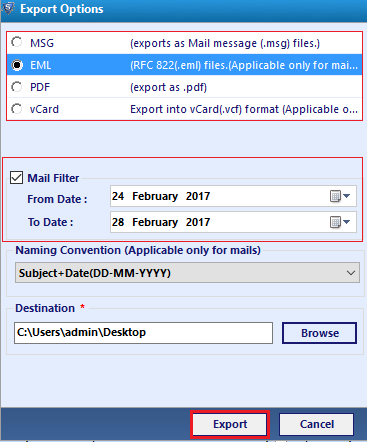
Task: Click the day 24 in From Date
Action: point(118,196)
